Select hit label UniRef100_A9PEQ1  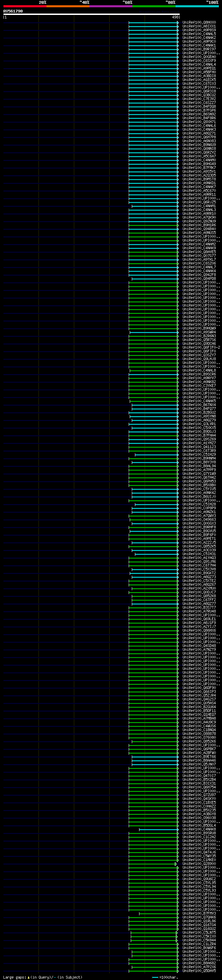pos(199,68)
